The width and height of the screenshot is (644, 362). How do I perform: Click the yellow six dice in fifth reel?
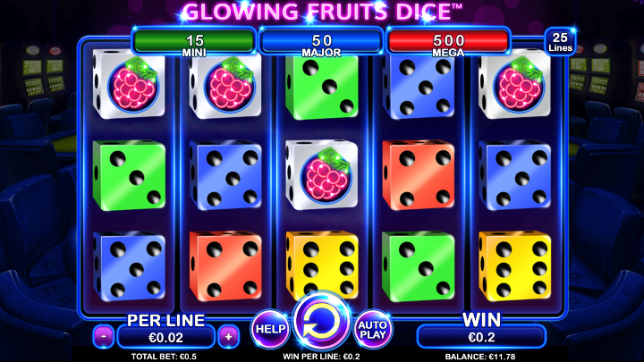(x=514, y=266)
